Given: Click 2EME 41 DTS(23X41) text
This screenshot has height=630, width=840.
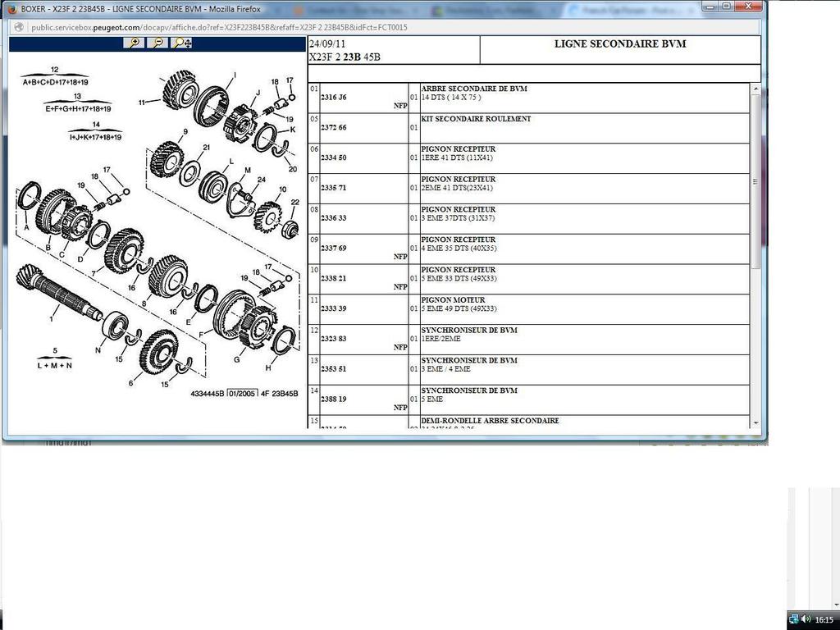Looking at the screenshot, I should pyautogui.click(x=457, y=188).
